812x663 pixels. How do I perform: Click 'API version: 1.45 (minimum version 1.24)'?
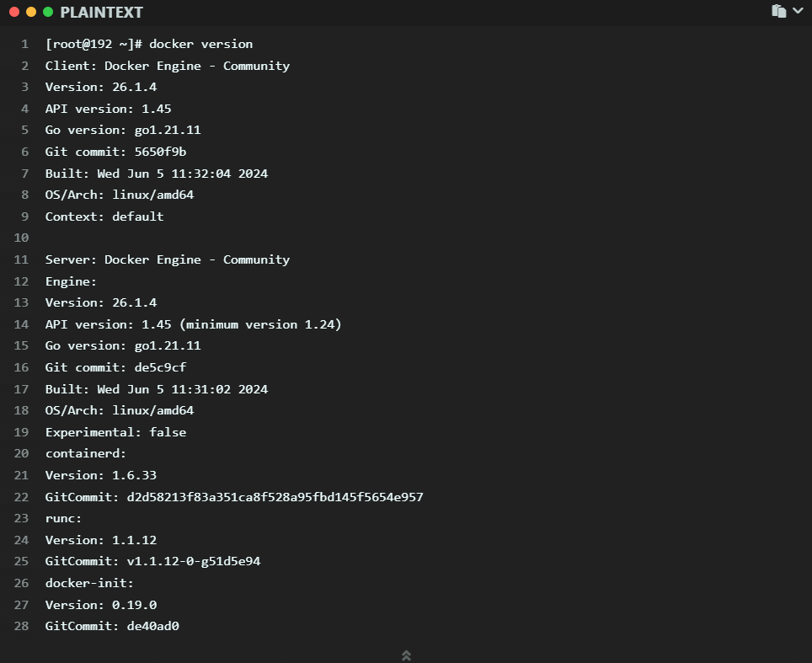coord(193,324)
